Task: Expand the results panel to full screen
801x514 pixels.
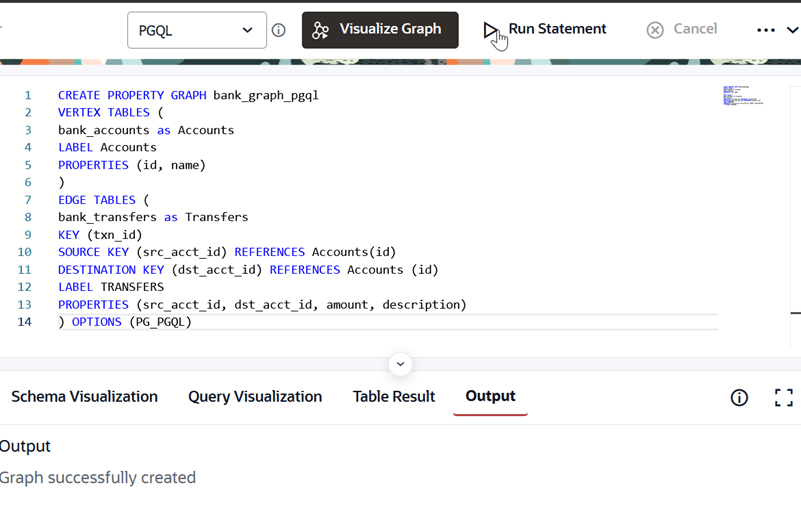Action: click(784, 398)
